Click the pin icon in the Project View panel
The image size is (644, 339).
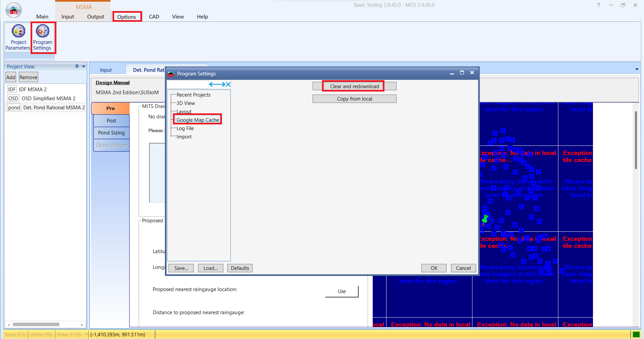77,66
